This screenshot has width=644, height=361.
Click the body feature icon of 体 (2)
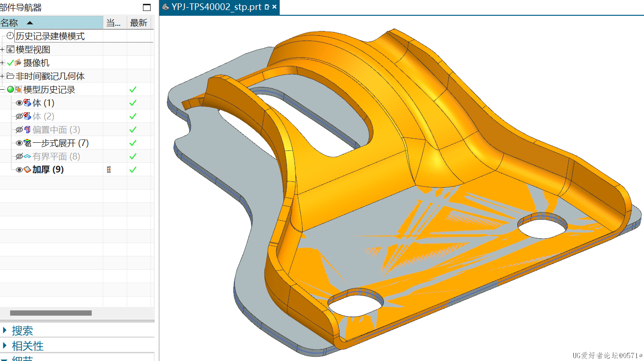click(x=27, y=116)
